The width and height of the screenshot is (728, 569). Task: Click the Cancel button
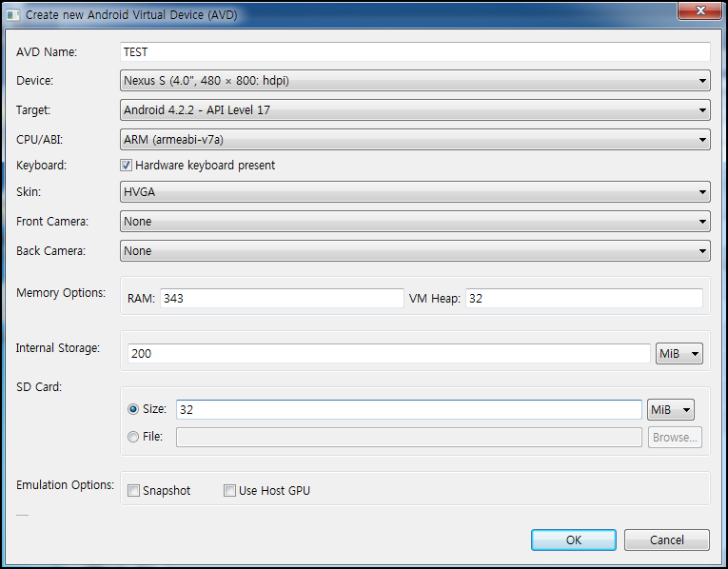667,540
